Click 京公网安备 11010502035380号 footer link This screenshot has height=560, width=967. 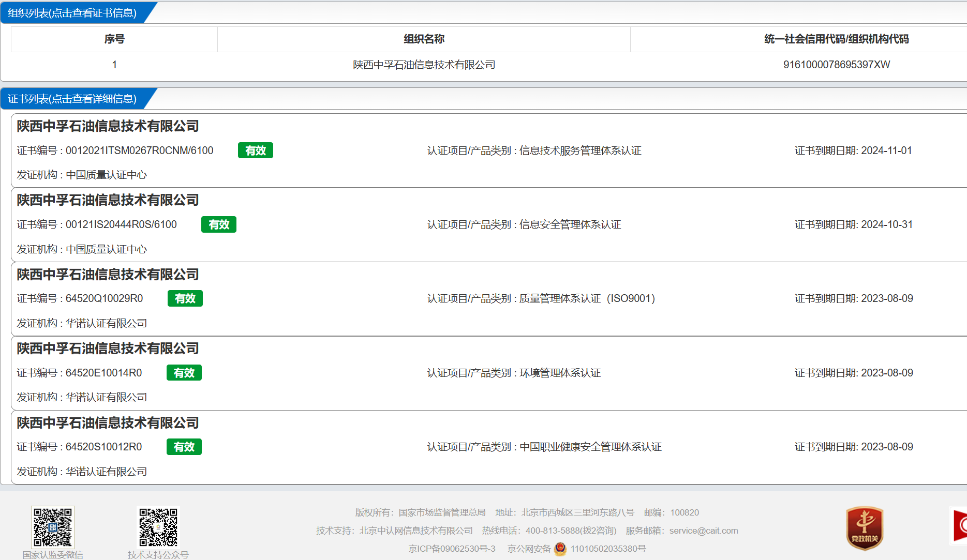(576, 549)
